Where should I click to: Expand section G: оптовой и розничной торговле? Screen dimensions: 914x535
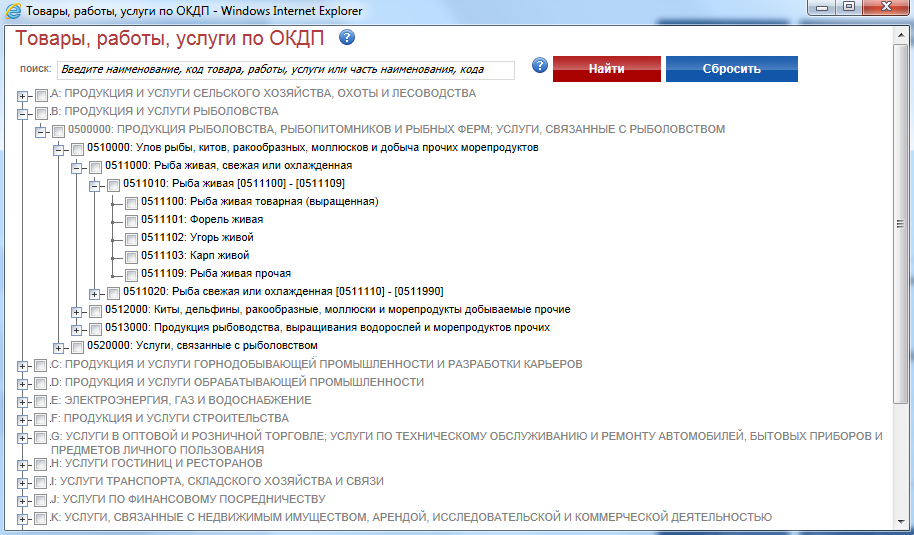click(x=22, y=439)
